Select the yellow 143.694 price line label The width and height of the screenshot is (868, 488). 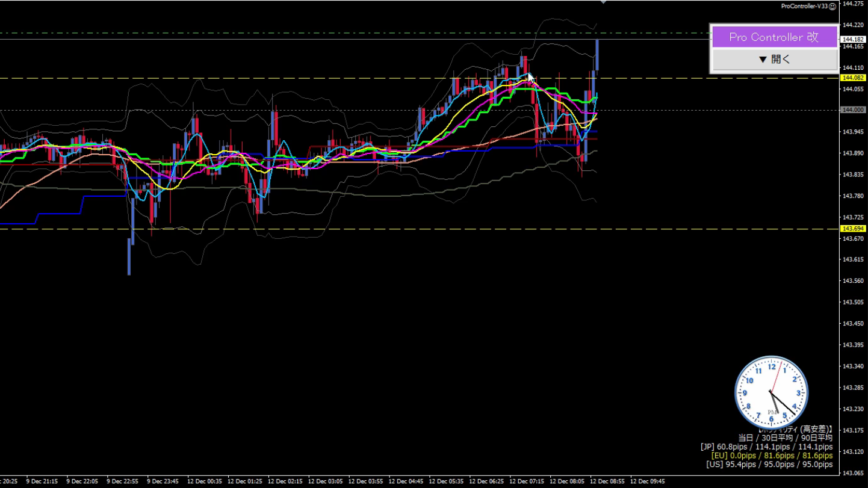853,229
